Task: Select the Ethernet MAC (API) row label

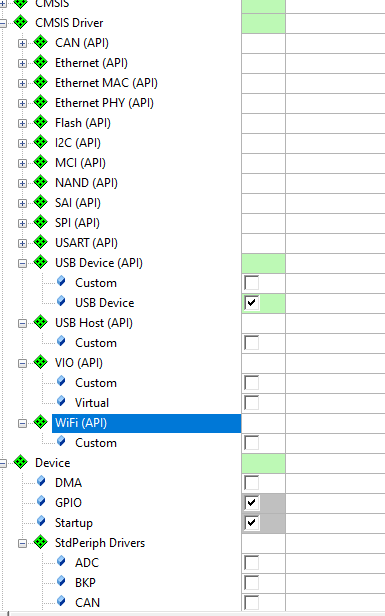Action: [x=106, y=83]
